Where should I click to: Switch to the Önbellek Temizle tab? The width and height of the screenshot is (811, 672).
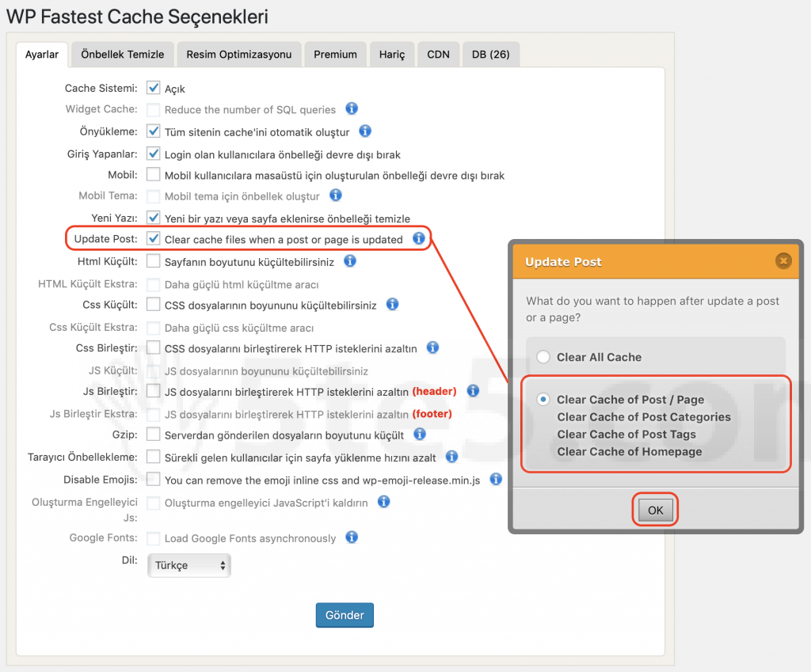click(x=122, y=54)
